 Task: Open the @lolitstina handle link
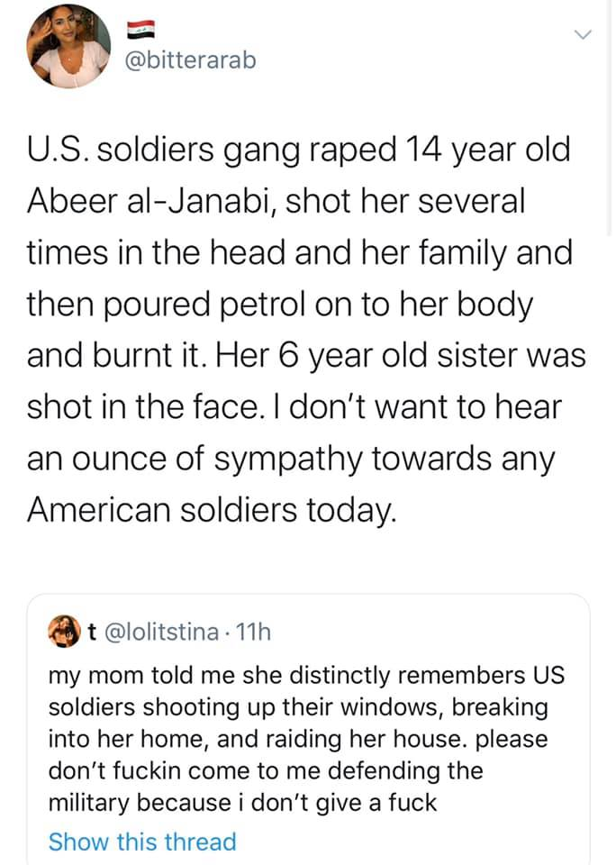click(x=161, y=631)
